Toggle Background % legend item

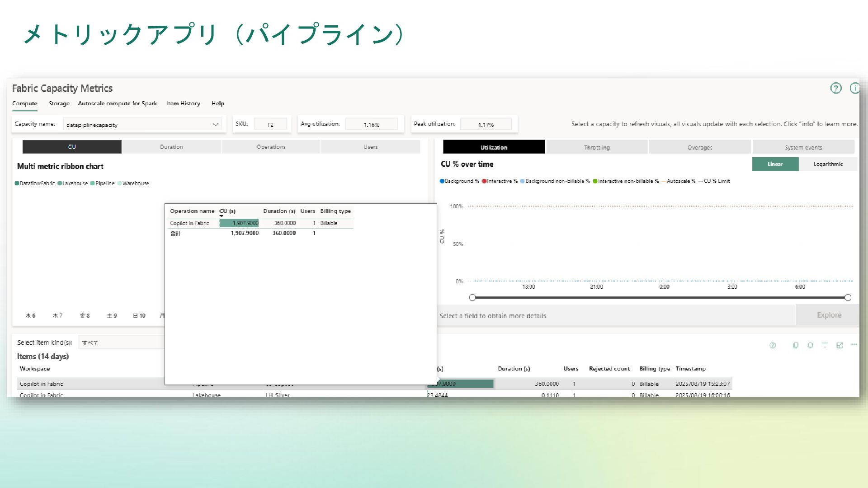pos(459,181)
